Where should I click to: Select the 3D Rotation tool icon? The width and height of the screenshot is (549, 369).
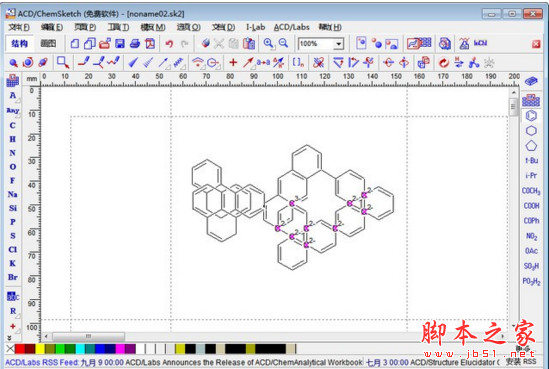tap(43, 63)
